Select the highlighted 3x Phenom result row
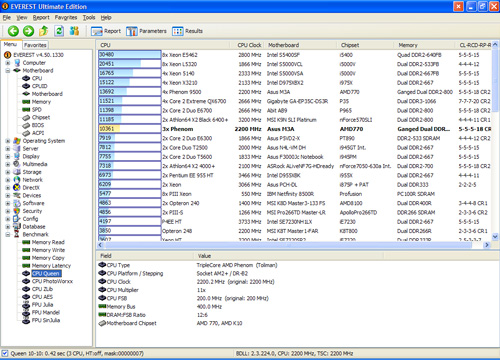Image resolution: width=500 pixels, height=360 pixels. [294, 129]
